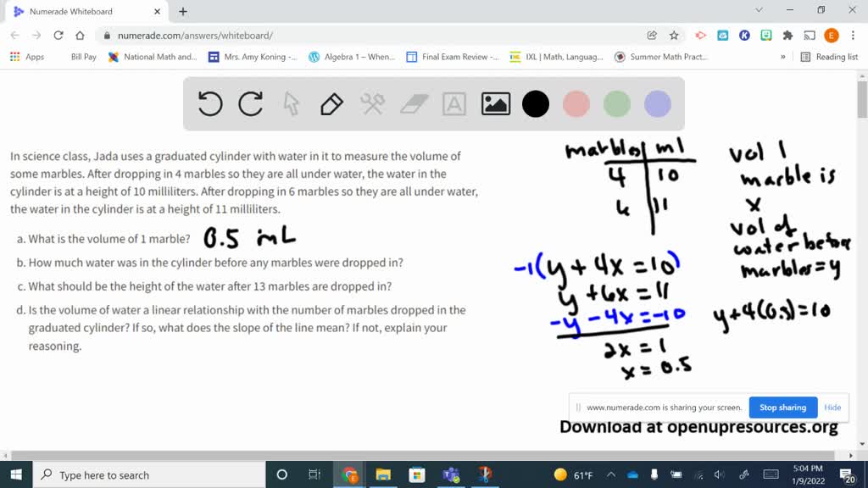Hide the screen sharing banner
The height and width of the screenshot is (488, 868).
pos(832,408)
